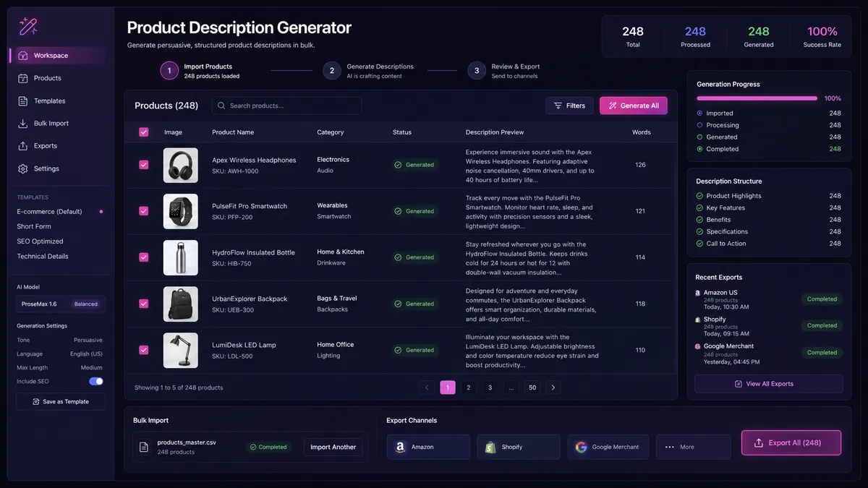Jump to page 50 of products
Viewport: 868px width, 488px height.
[532, 388]
